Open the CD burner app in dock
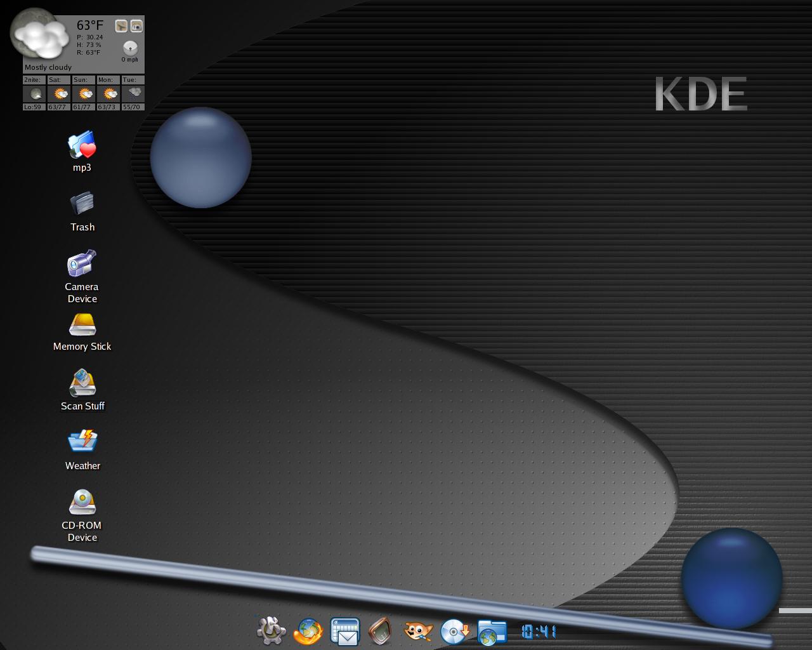Viewport: 812px width, 650px height. [455, 632]
